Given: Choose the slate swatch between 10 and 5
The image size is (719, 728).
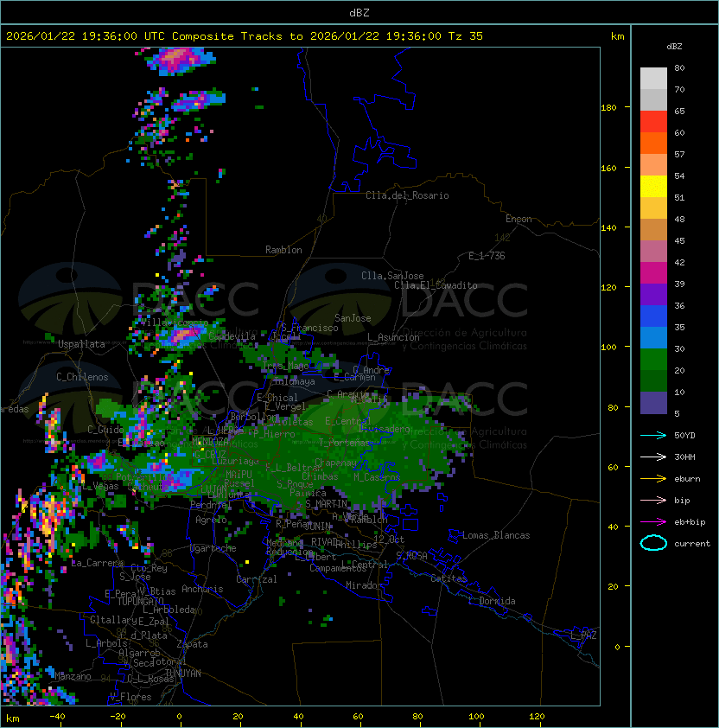Looking at the screenshot, I should pyautogui.click(x=653, y=403).
